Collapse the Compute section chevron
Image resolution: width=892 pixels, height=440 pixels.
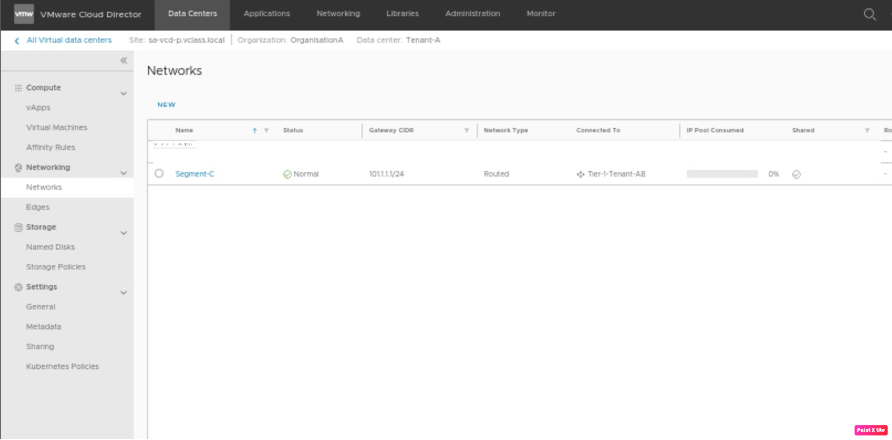pyautogui.click(x=123, y=94)
